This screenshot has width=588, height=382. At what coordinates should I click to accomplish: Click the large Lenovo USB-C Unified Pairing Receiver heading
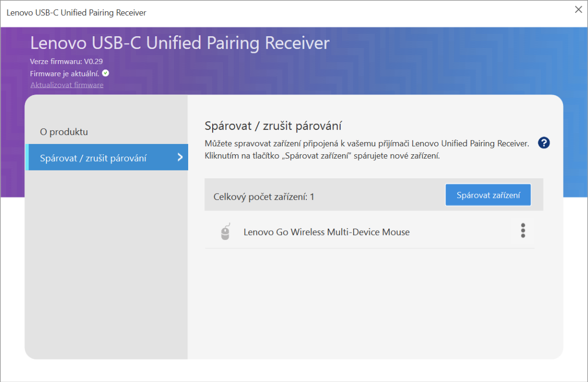click(x=180, y=43)
